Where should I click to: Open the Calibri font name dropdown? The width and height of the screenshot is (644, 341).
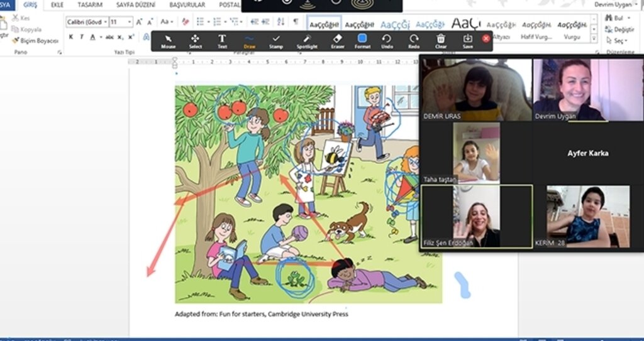[105, 22]
